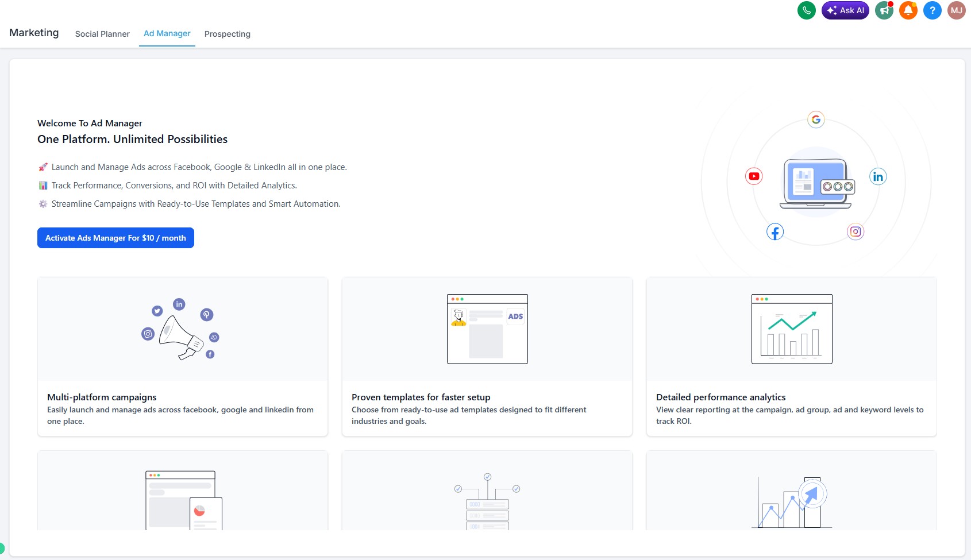971x560 pixels.
Task: Select the Proven templates for faster setup heading
Action: [421, 397]
